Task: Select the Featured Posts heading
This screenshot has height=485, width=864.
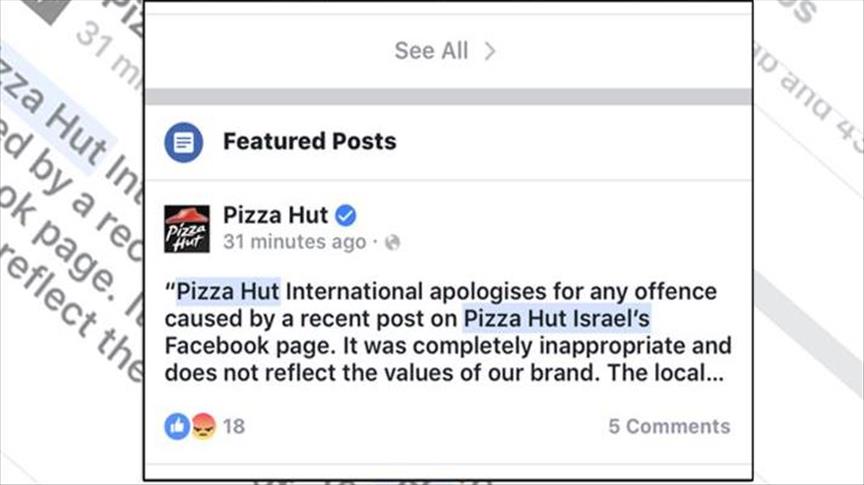Action: pyautogui.click(x=309, y=142)
